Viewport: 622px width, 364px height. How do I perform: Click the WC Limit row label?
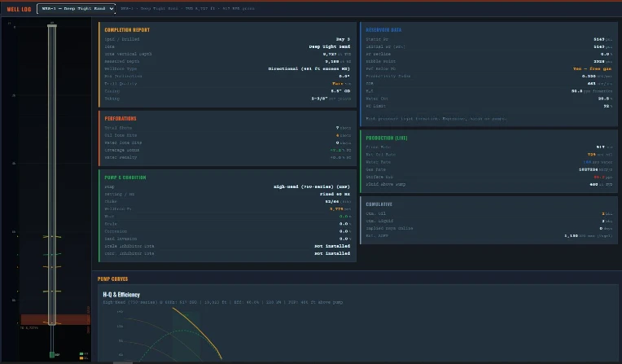tap(375, 106)
